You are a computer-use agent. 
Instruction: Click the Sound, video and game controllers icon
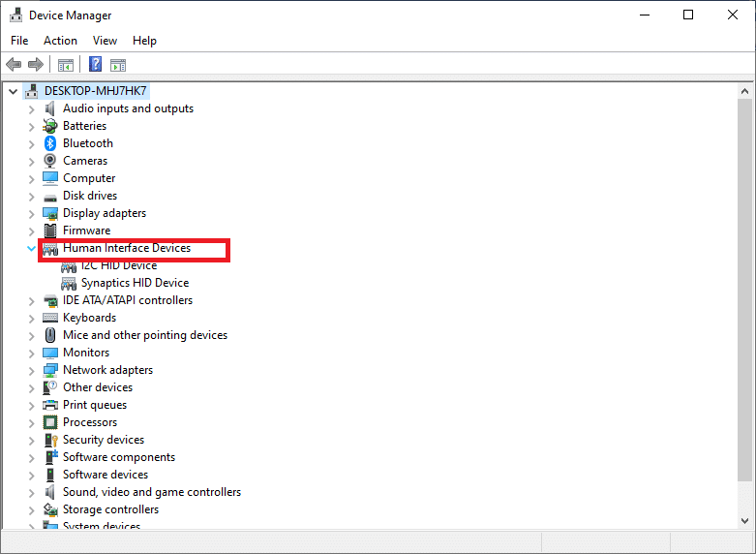50,492
